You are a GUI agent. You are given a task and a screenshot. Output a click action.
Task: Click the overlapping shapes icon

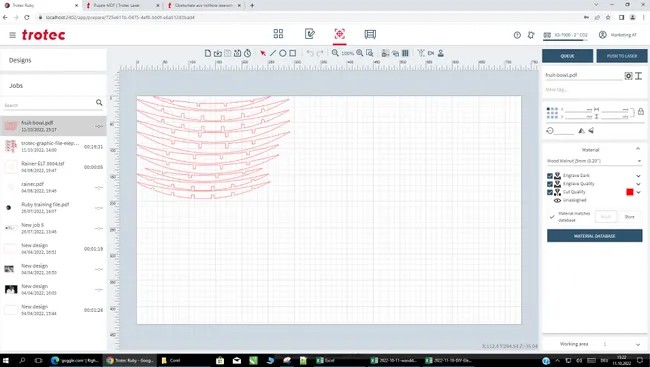click(395, 53)
